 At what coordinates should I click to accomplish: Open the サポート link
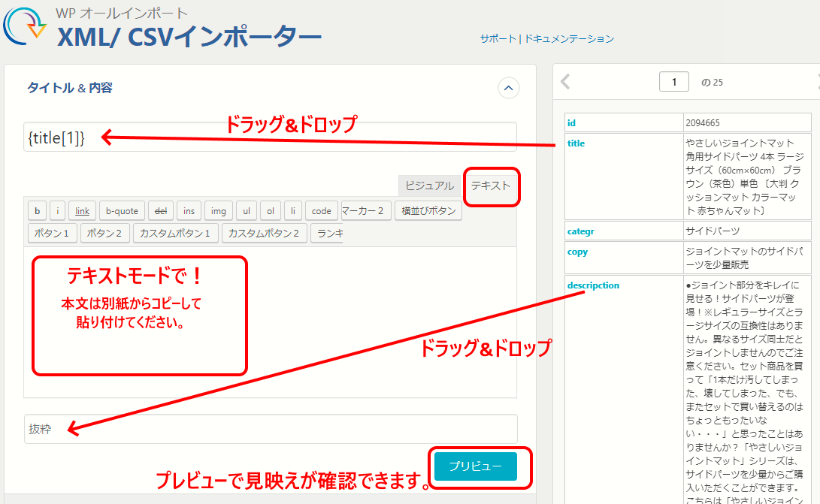tap(498, 38)
